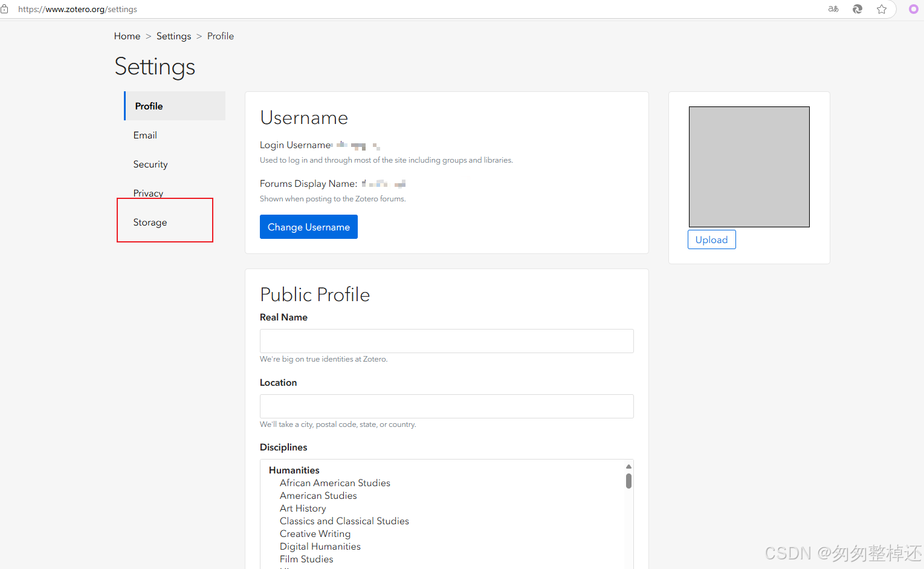Click the browser translate icon
The height and width of the screenshot is (569, 924).
[x=833, y=9]
